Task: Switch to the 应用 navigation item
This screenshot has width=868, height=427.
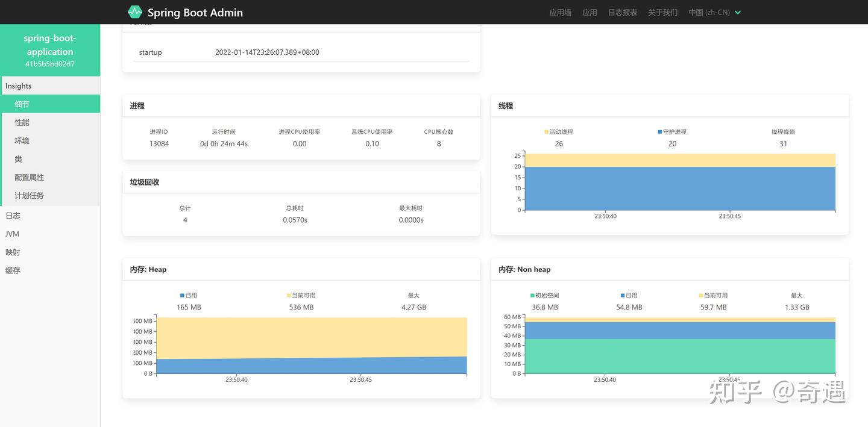Action: coord(589,12)
